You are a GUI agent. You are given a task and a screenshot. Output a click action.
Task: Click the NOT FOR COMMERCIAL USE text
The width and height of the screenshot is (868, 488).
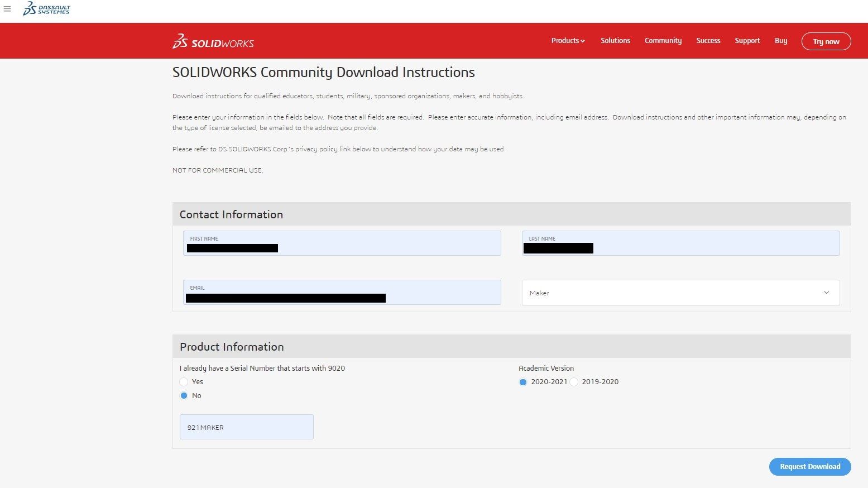pos(218,170)
